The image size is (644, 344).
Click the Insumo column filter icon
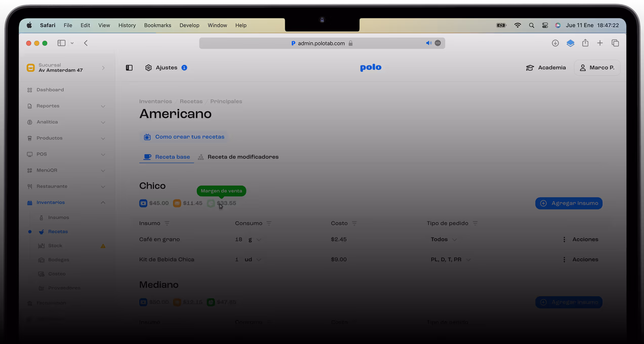[167, 223]
